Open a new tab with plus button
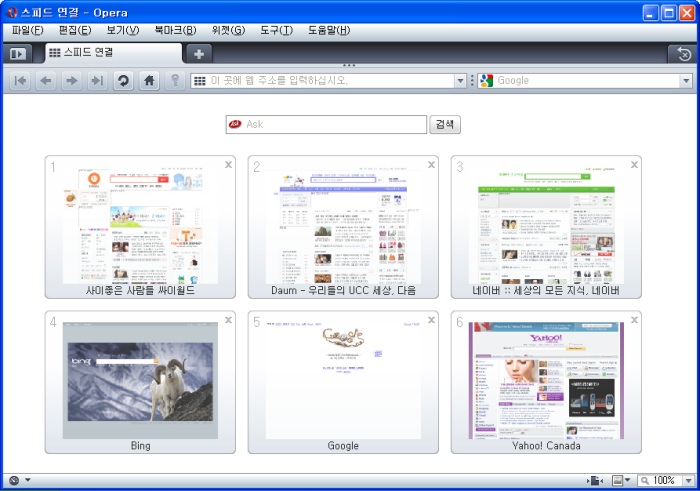The height and width of the screenshot is (491, 700). point(199,54)
